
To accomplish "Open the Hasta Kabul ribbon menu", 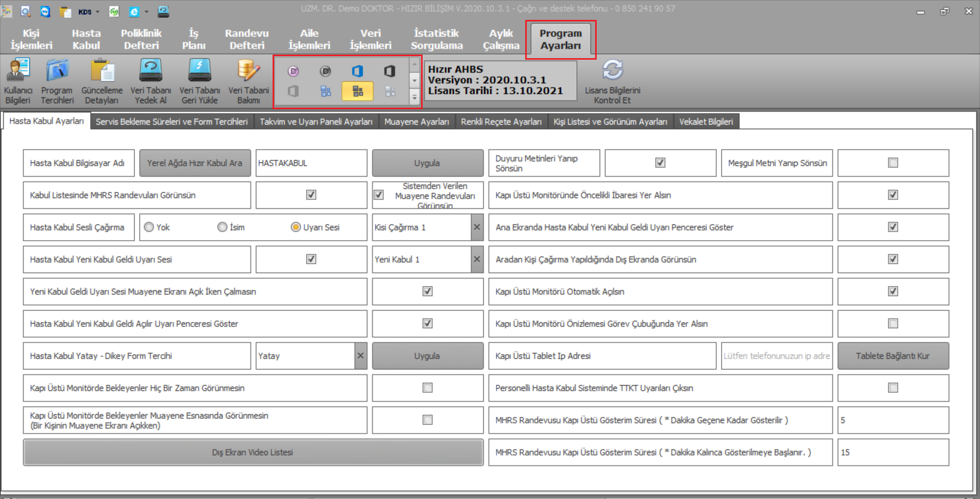I will click(x=86, y=39).
